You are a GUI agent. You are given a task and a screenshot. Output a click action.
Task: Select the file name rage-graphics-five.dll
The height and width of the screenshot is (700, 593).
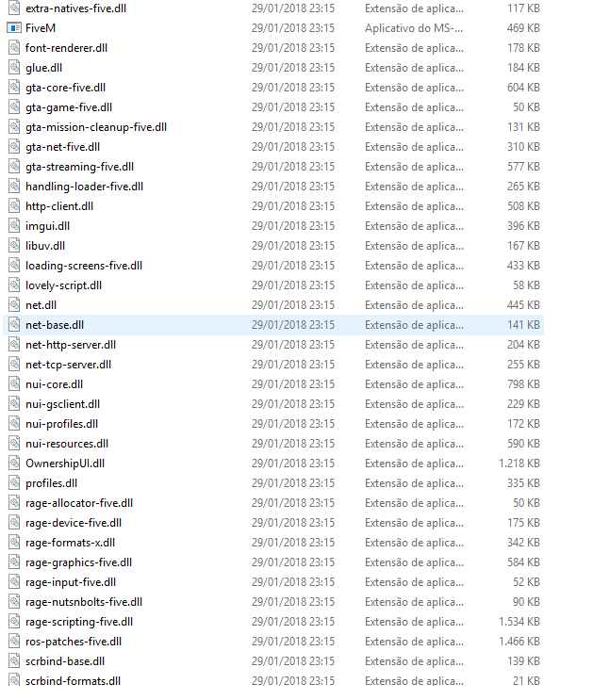[78, 562]
